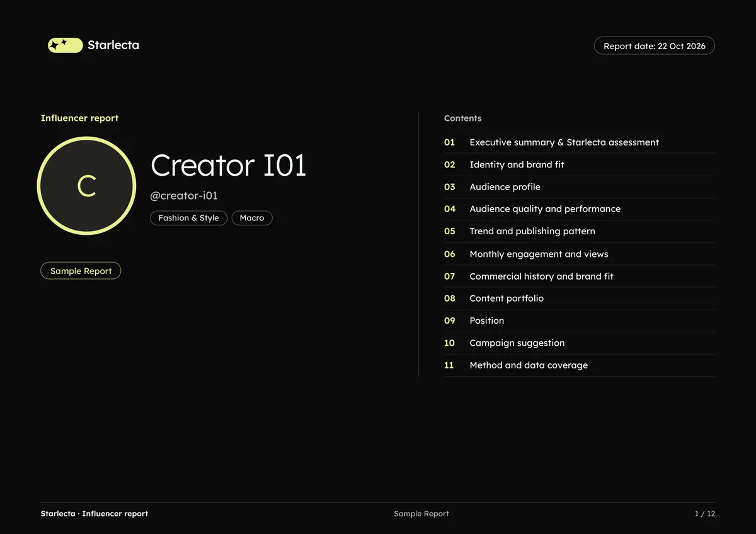Click contents number 05
This screenshot has width=756, height=534.
[449, 231]
